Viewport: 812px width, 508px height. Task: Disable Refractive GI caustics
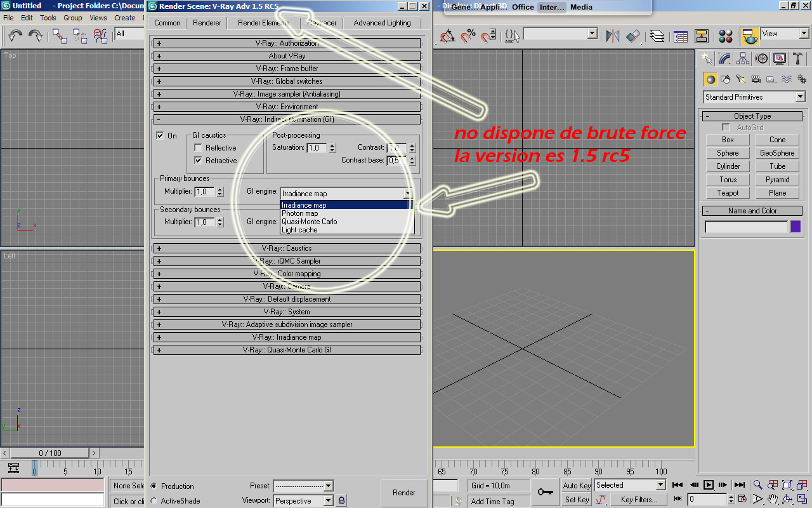198,161
